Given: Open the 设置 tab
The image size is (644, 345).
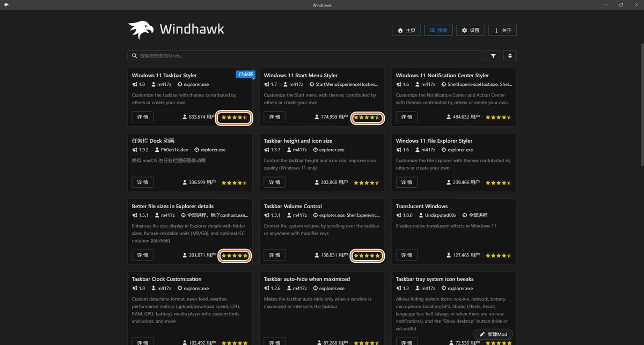Looking at the screenshot, I should 470,30.
